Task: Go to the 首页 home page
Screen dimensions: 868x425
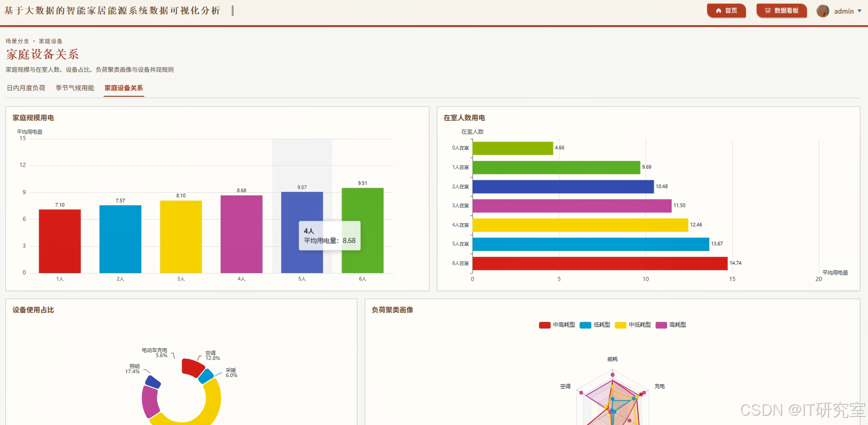Action: pos(726,10)
